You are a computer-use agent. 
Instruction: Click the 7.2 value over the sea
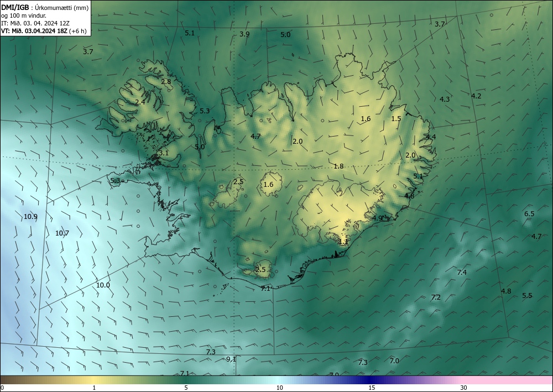tap(436, 297)
